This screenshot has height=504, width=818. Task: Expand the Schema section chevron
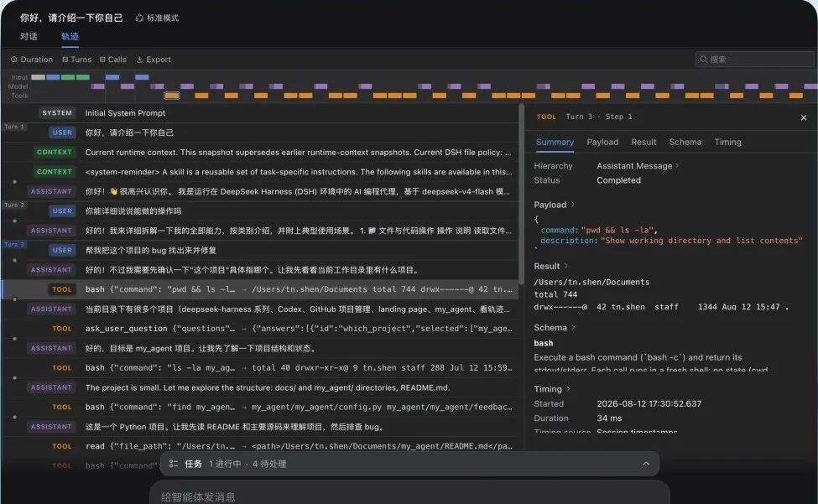coord(573,327)
